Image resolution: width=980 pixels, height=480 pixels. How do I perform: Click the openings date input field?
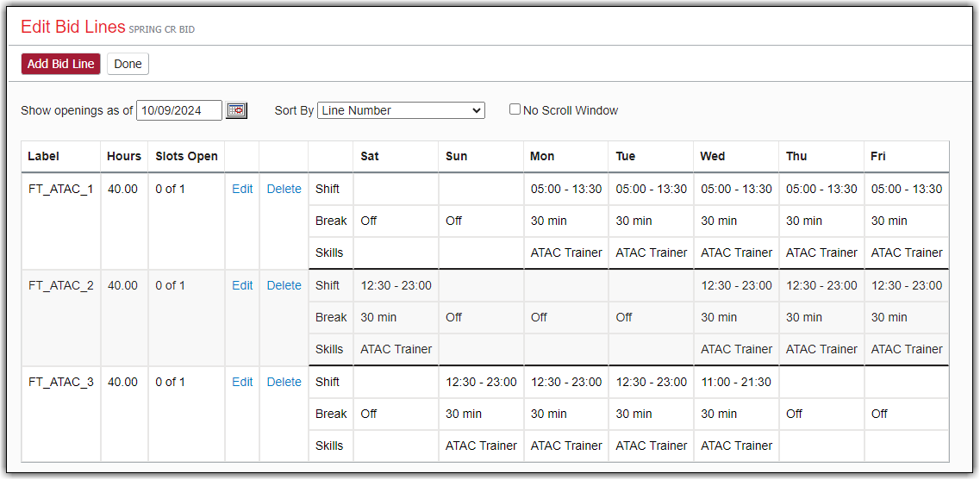click(x=179, y=110)
